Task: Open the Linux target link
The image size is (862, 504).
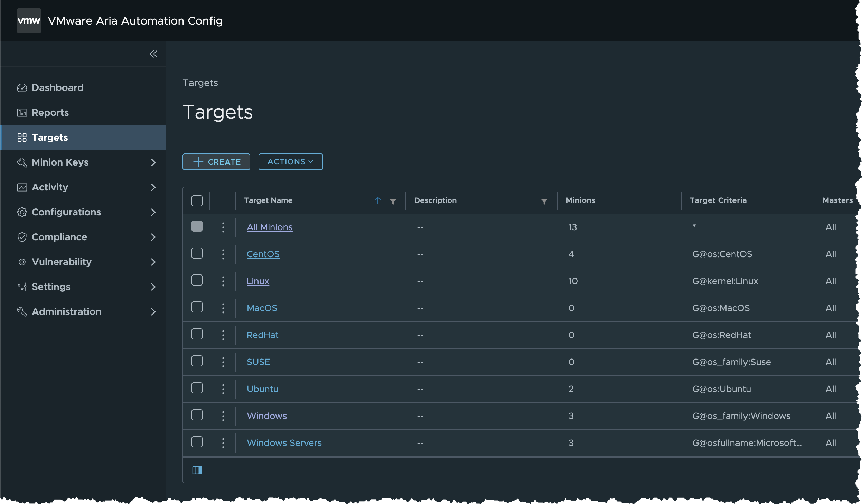Action: 258,281
